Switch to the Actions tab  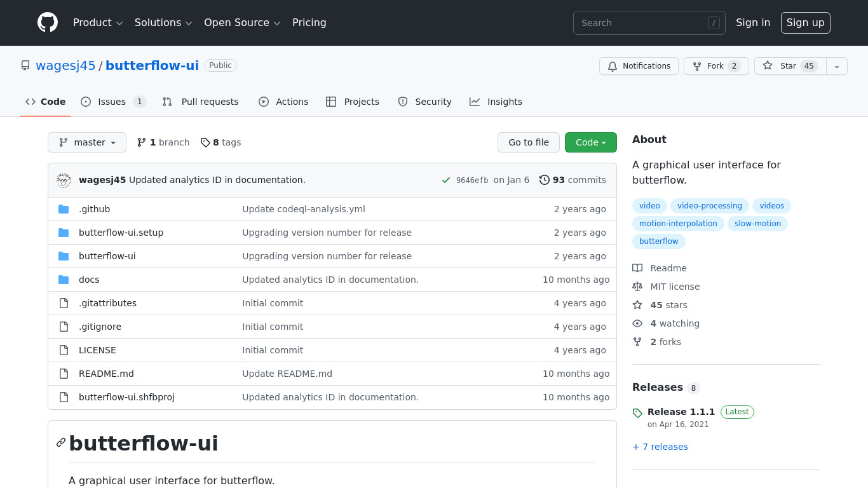tap(283, 102)
